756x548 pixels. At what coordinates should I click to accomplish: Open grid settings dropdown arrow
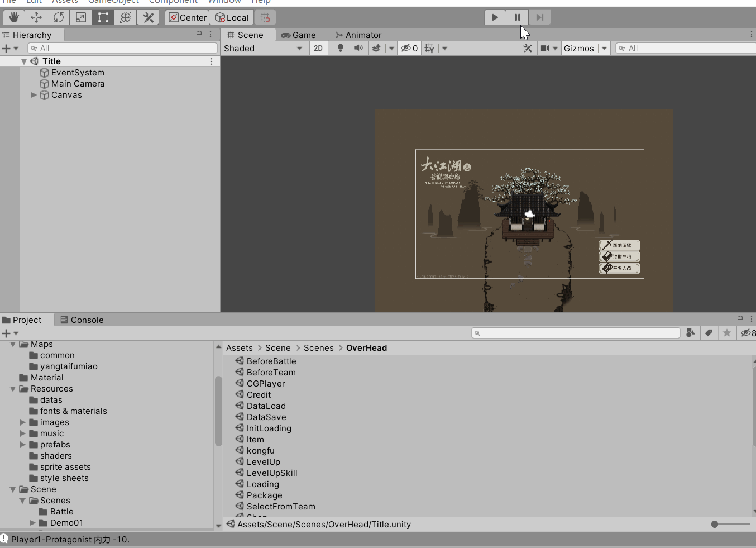point(445,48)
